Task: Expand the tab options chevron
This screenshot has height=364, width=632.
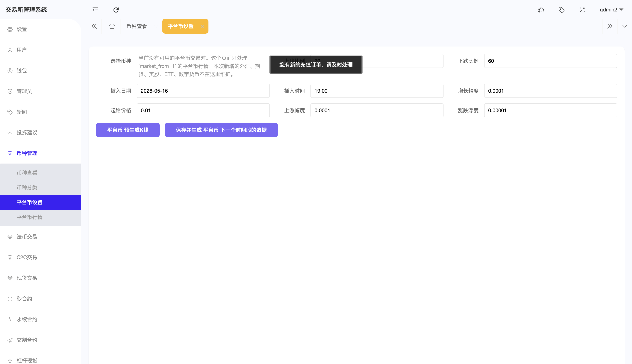Action: point(625,26)
